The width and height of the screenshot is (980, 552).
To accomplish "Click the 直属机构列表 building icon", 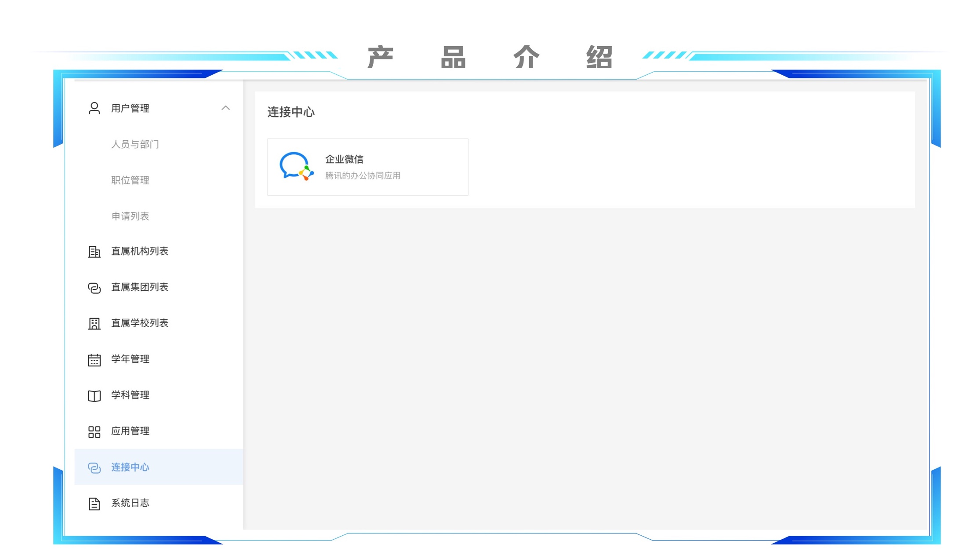I will tap(94, 252).
